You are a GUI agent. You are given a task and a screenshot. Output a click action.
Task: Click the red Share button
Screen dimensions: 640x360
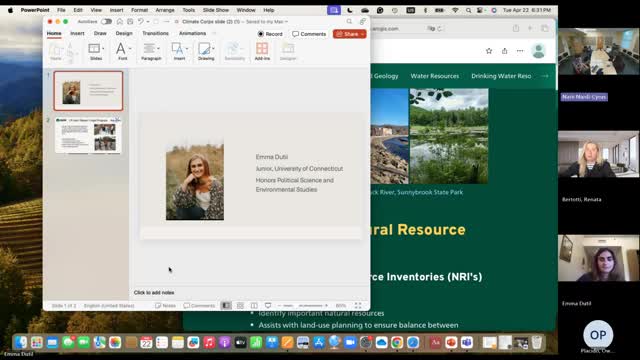pyautogui.click(x=349, y=34)
